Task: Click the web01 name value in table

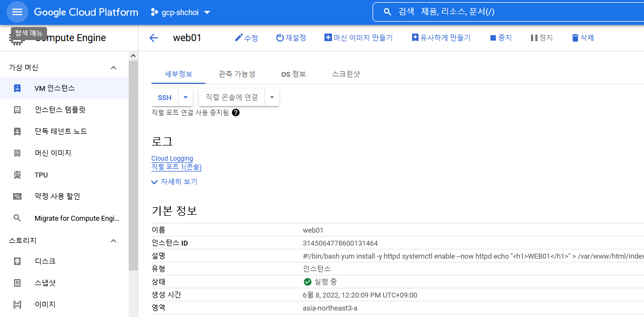Action: tap(313, 230)
